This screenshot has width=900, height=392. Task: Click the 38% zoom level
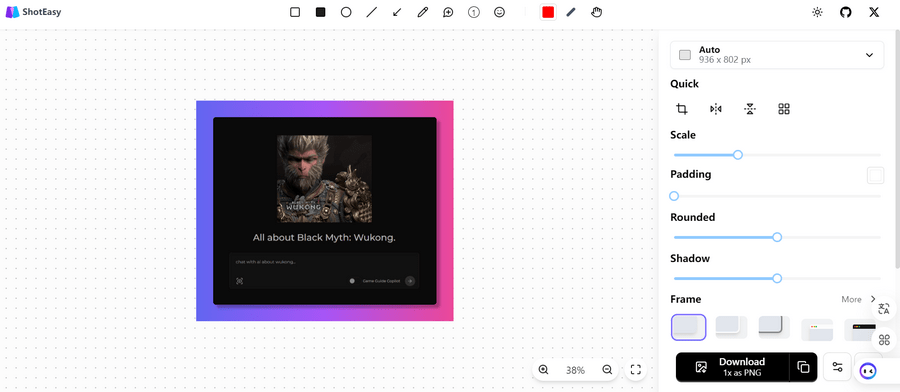(x=575, y=370)
